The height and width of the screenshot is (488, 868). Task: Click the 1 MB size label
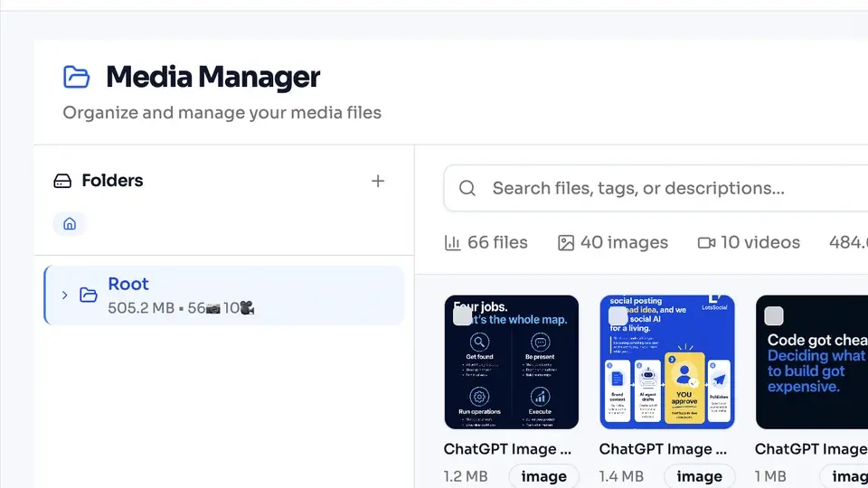(x=770, y=476)
